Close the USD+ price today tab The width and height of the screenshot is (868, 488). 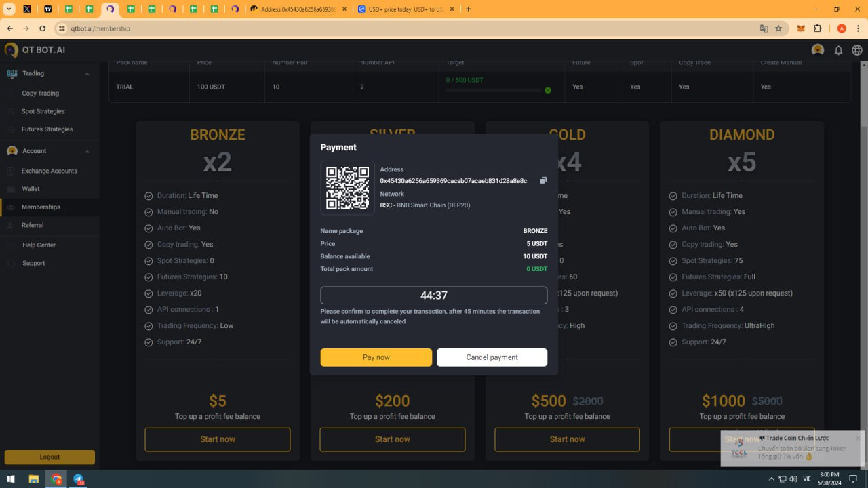tap(451, 9)
